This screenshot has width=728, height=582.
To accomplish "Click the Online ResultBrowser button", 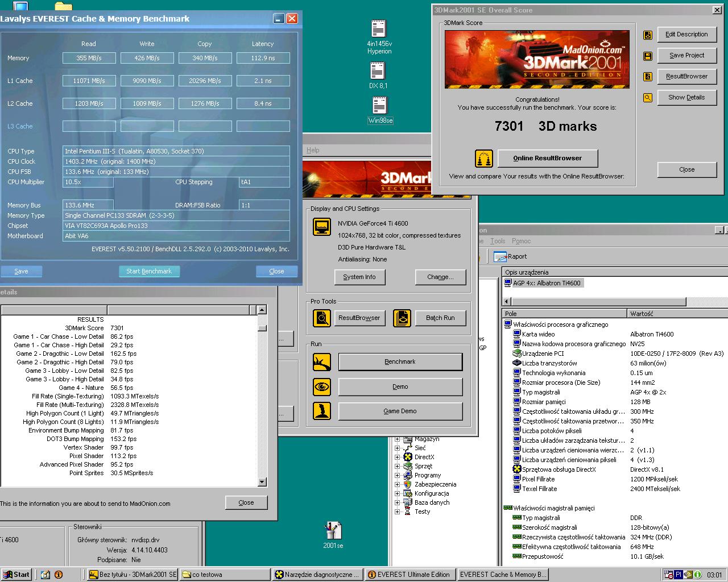I will tap(548, 159).
